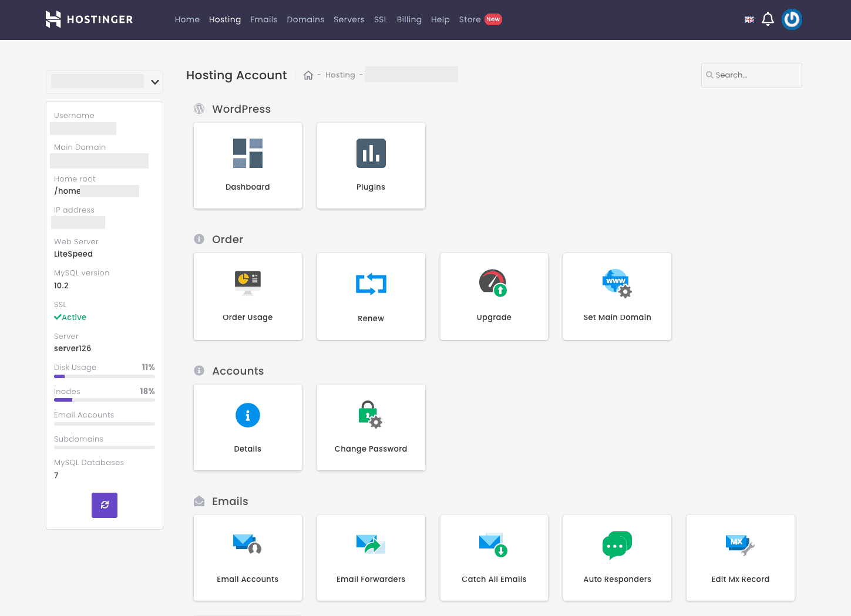Open Servers in top navigation
Image resolution: width=851 pixels, height=616 pixels.
click(349, 19)
